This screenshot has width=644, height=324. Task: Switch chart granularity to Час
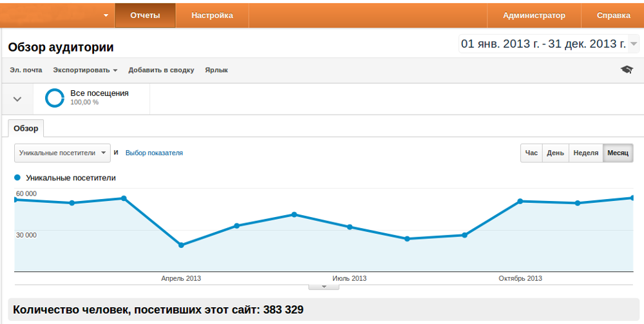531,153
